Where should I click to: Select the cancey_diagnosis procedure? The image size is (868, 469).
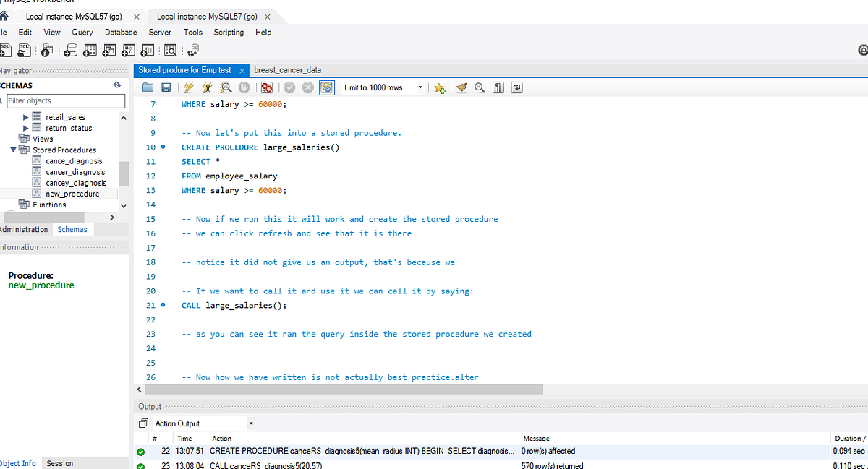pos(76,183)
